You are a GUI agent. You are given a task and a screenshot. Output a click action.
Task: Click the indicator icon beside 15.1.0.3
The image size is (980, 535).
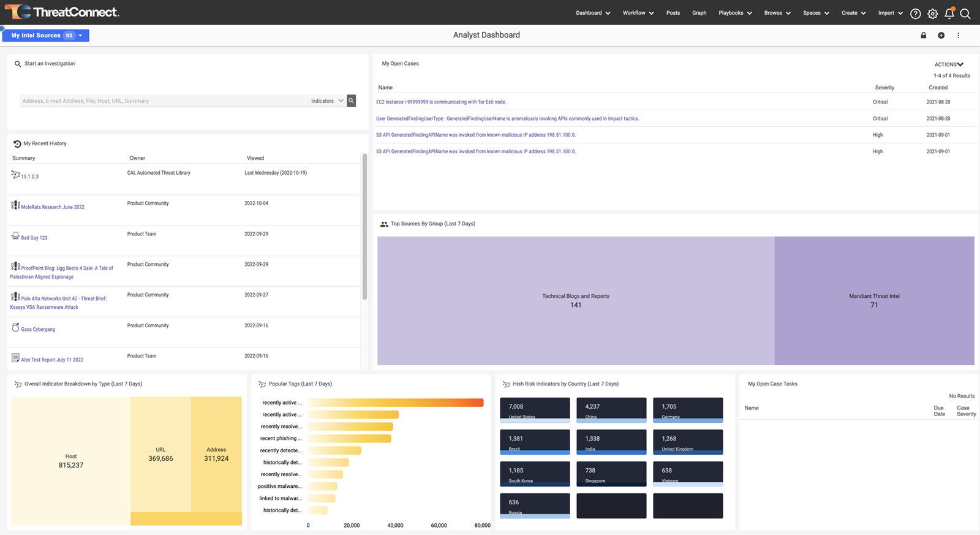(15, 175)
